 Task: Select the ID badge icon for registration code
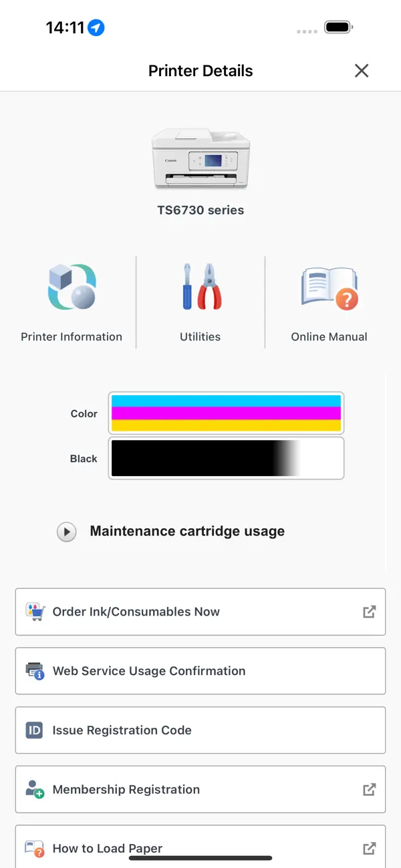click(x=35, y=730)
